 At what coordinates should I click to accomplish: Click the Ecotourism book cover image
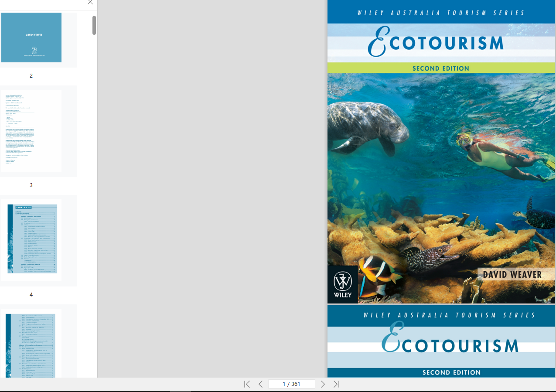(x=441, y=152)
